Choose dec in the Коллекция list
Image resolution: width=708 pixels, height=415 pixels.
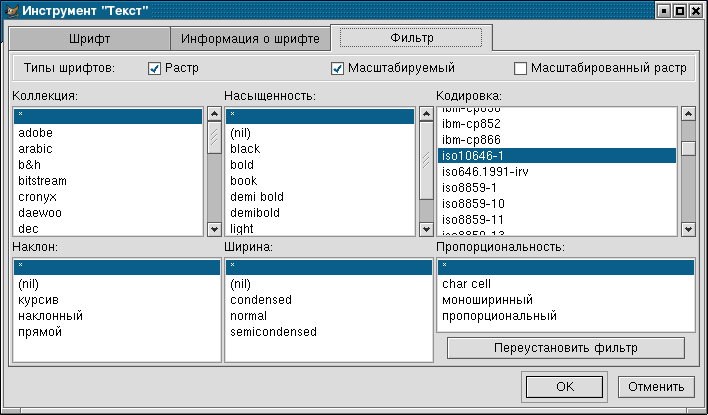(x=108, y=228)
